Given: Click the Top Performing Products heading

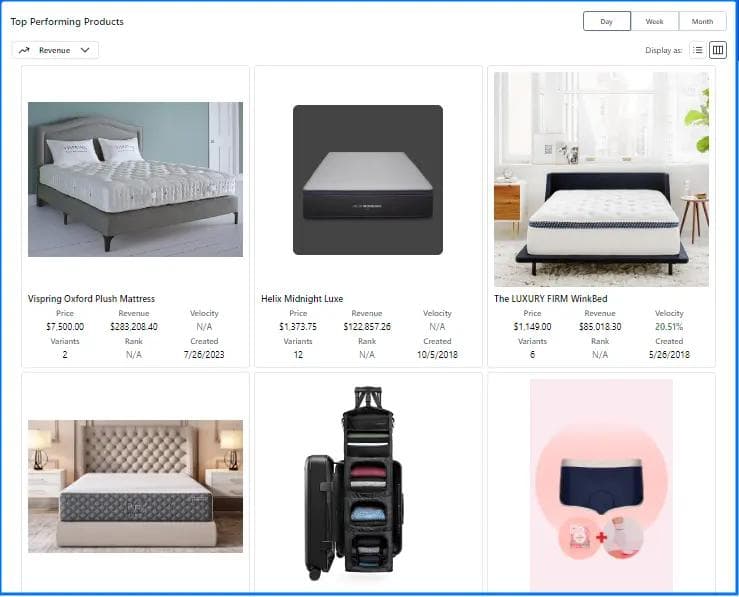Looking at the screenshot, I should pyautogui.click(x=67, y=22).
